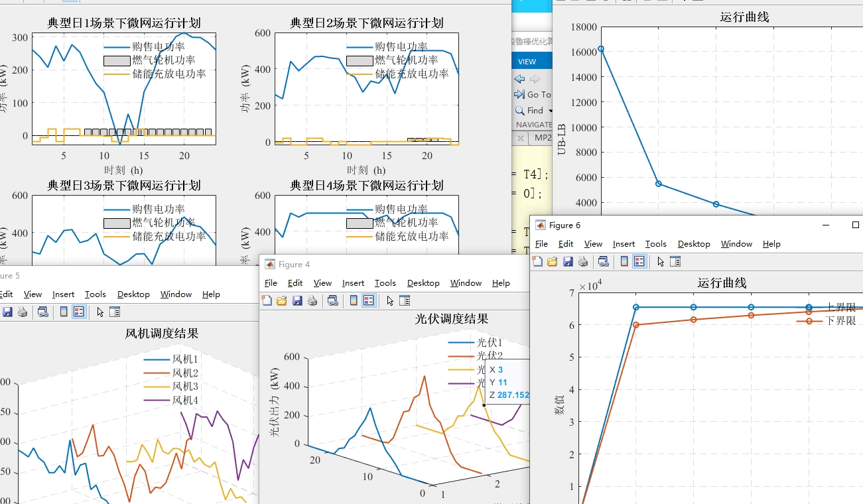The height and width of the screenshot is (504, 863).
Task: Click the 下界限 legend entry in Figure 6
Action: [827, 321]
